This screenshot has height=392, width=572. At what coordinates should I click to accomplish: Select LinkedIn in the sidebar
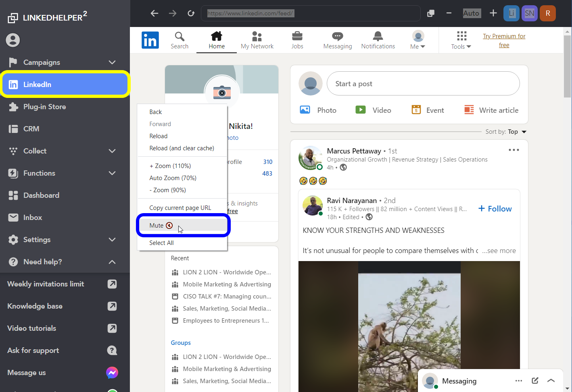point(65,85)
